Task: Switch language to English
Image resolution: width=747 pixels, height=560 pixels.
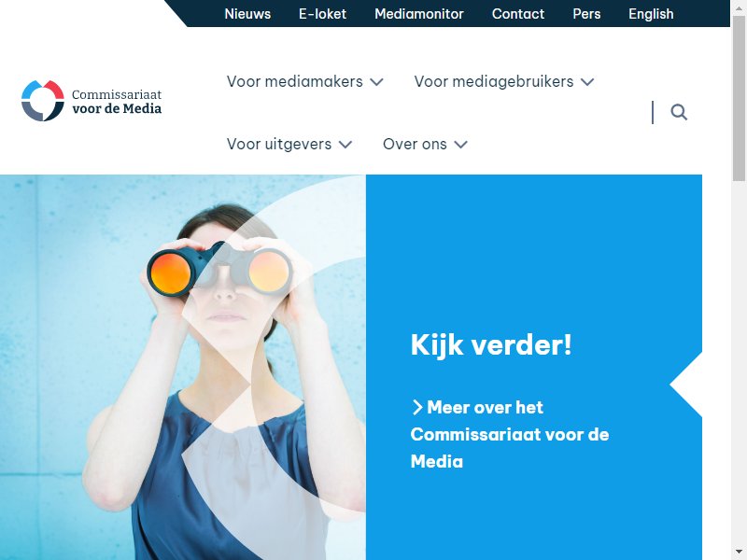Action: tap(651, 14)
